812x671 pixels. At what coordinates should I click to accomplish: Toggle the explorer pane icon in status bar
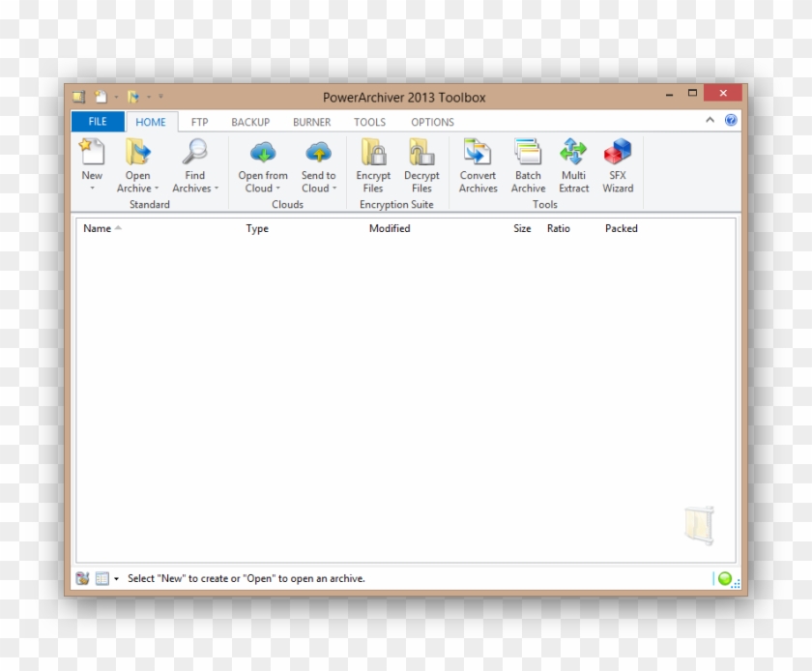tap(84, 577)
